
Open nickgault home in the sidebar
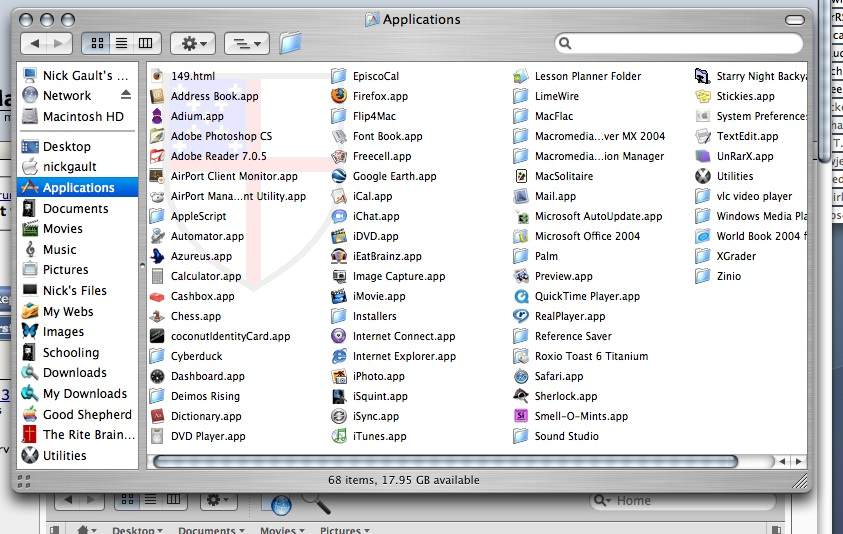[x=78, y=167]
